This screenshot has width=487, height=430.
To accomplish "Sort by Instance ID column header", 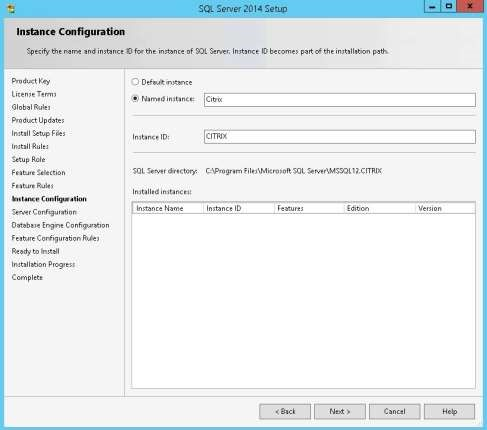I will pyautogui.click(x=239, y=208).
